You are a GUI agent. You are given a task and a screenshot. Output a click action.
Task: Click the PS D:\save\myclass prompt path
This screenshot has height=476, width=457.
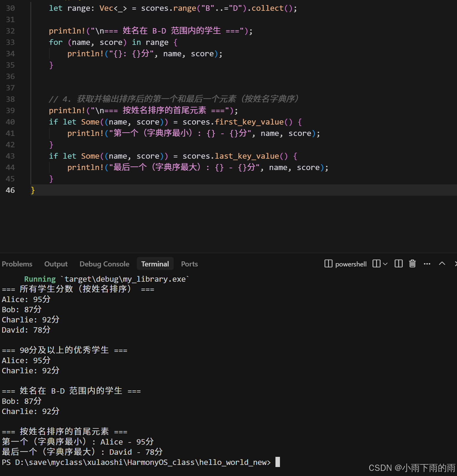coord(136,462)
